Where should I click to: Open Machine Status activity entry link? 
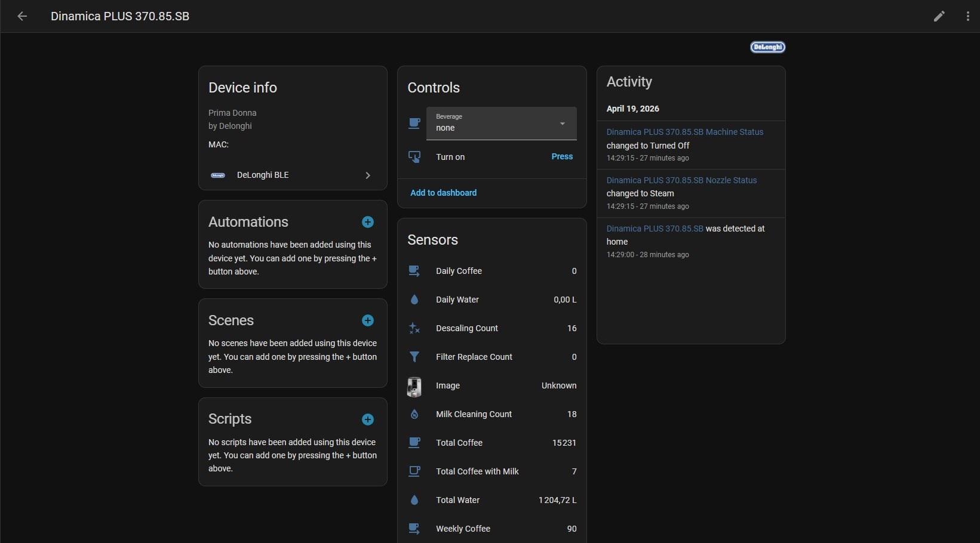pyautogui.click(x=685, y=132)
